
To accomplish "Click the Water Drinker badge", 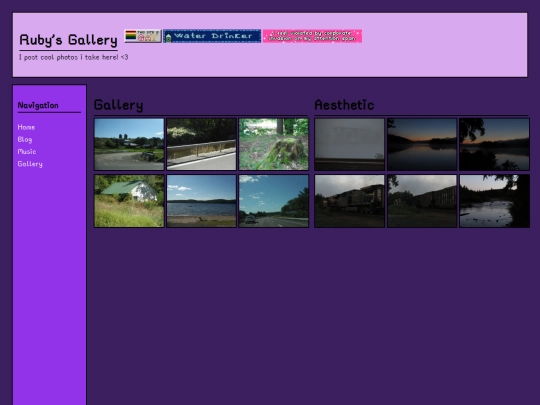I will point(212,36).
